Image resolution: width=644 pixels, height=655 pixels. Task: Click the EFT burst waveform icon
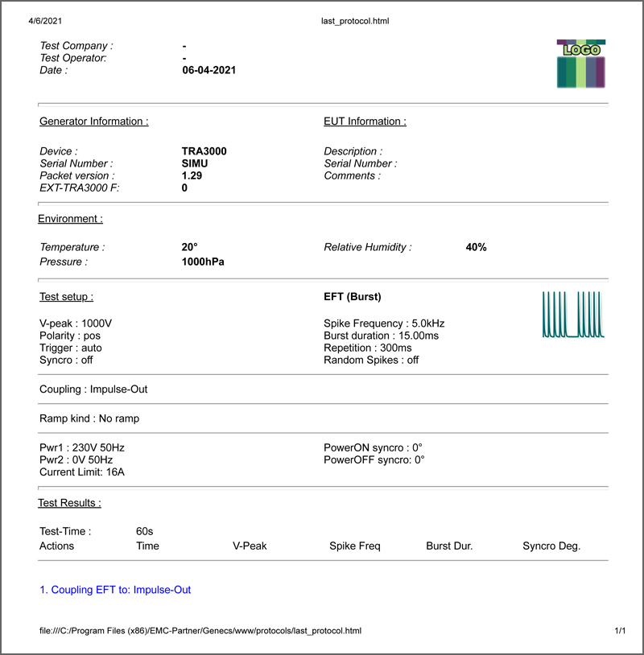click(573, 314)
